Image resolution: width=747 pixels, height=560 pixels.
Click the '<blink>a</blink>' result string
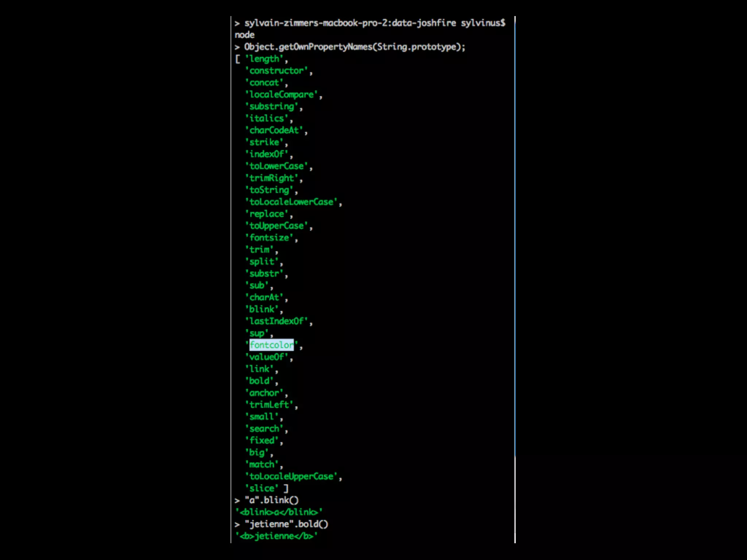279,512
